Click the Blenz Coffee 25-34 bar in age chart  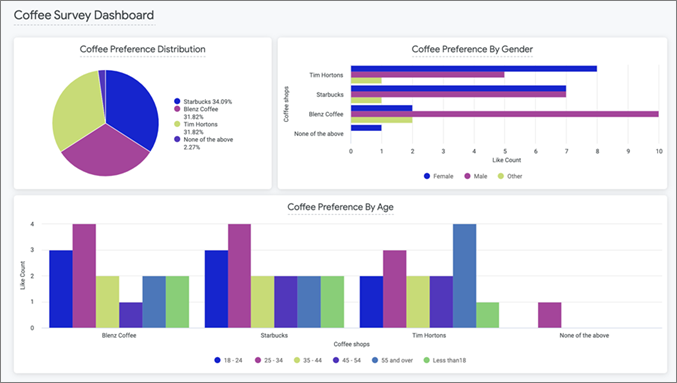click(x=84, y=275)
